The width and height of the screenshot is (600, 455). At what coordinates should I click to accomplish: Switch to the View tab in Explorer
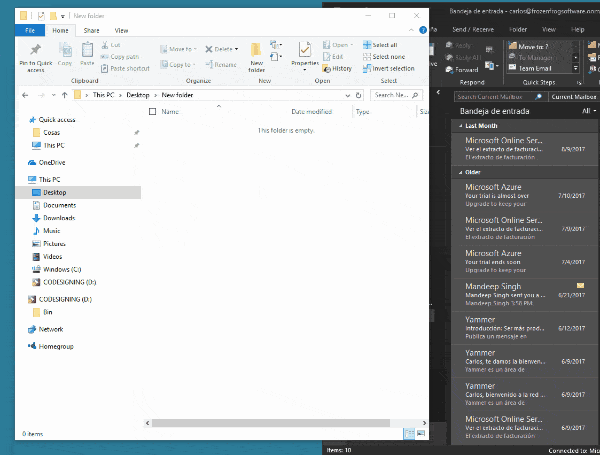[121, 30]
